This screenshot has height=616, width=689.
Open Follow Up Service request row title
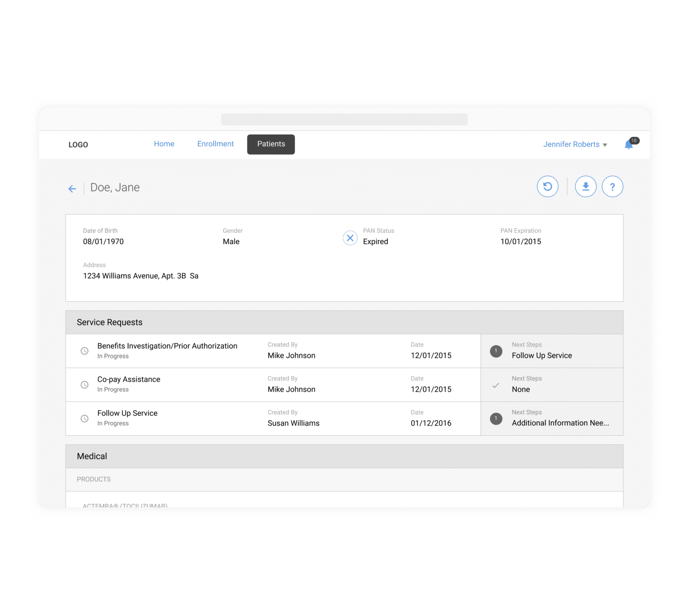coord(127,413)
